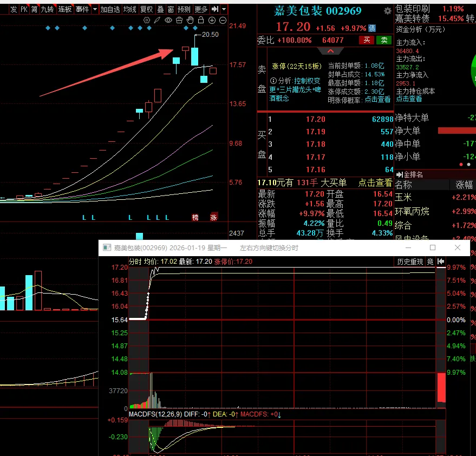Expand the dropdown arrow next to 事件
The height and width of the screenshot is (456, 476).
[95, 9]
